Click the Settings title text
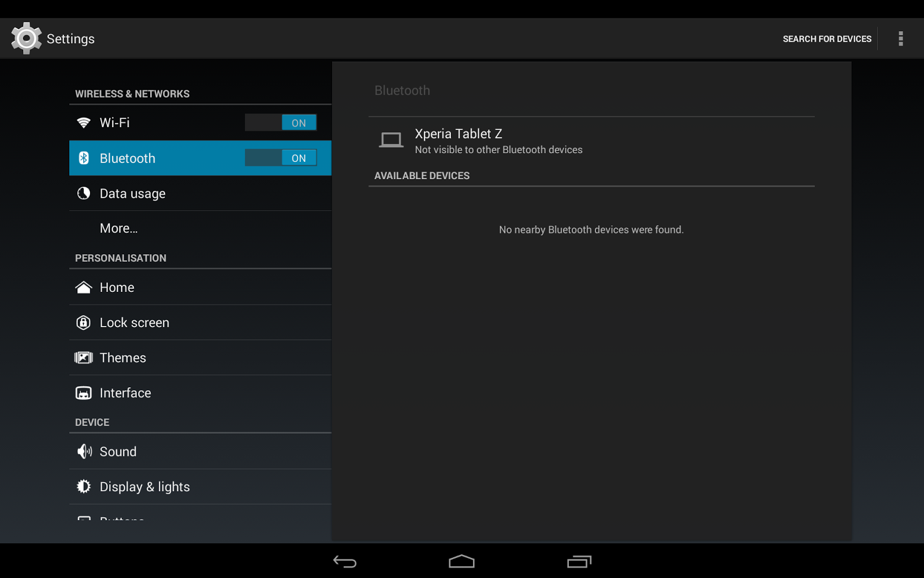This screenshot has height=578, width=924. (70, 39)
